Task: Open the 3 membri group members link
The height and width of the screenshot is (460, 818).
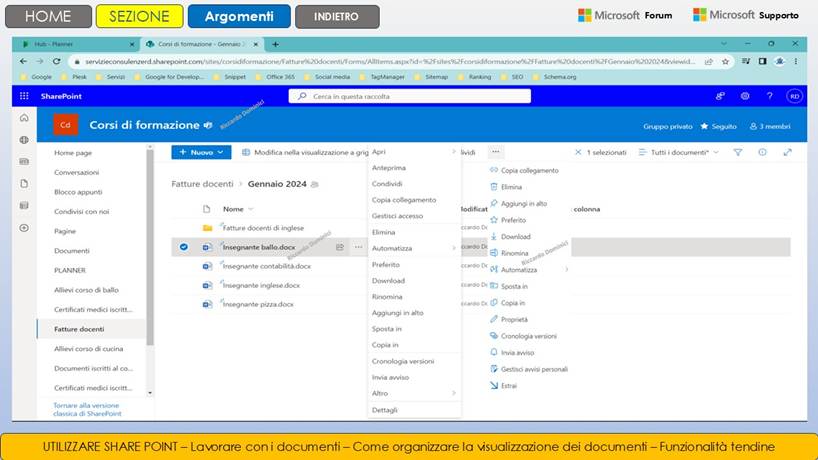Action: [x=770, y=126]
